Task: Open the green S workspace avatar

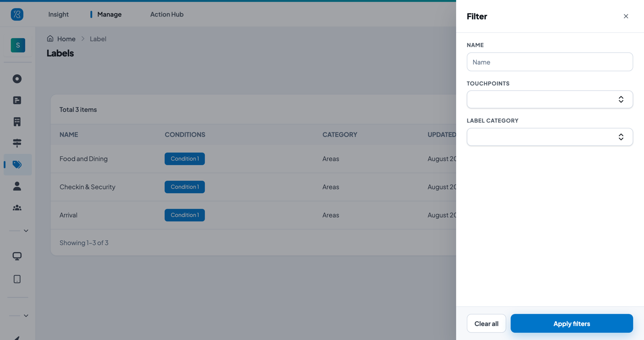Action: (18, 45)
